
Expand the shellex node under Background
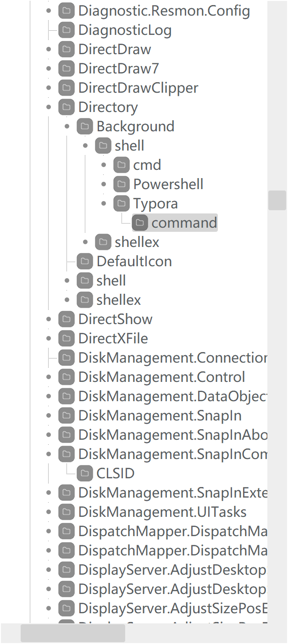(x=86, y=242)
